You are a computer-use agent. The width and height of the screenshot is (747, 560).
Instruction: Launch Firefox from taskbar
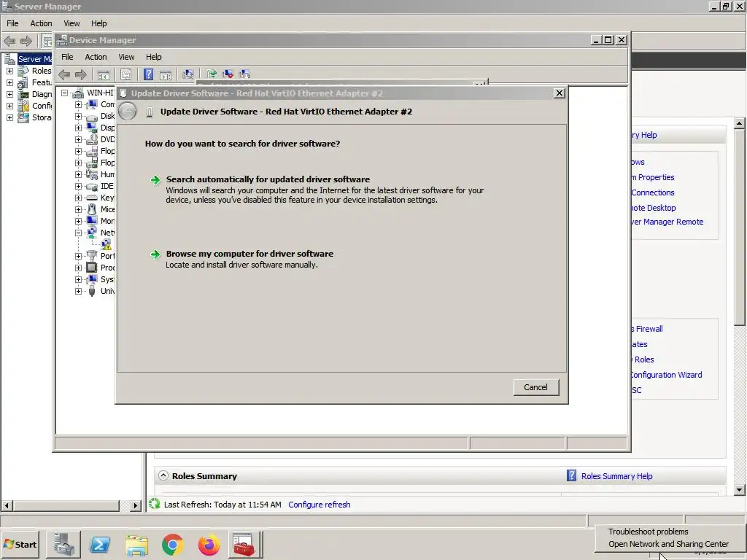(209, 545)
